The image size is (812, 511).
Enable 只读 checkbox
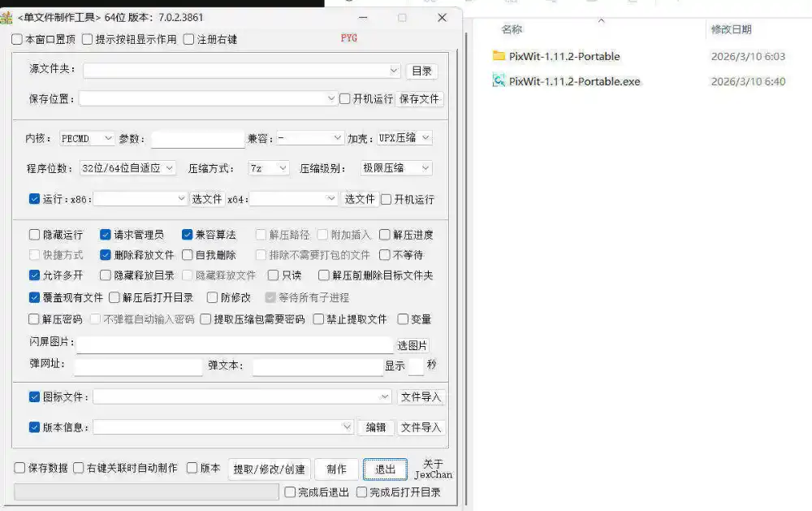tap(273, 275)
